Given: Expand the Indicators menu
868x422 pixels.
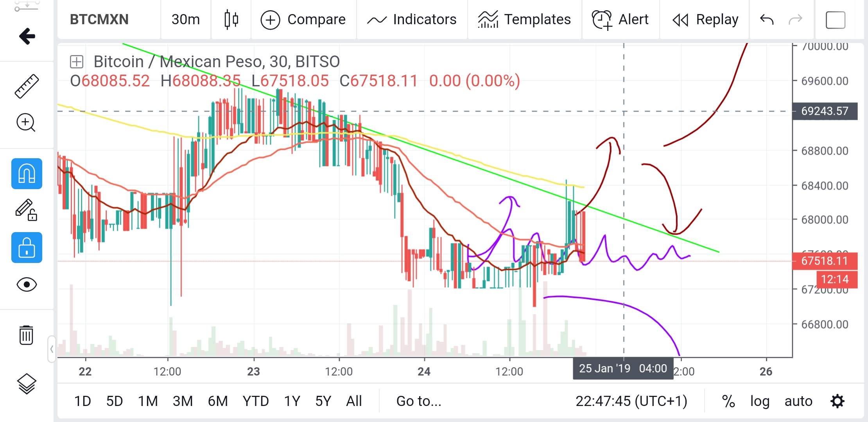Looking at the screenshot, I should coord(412,20).
